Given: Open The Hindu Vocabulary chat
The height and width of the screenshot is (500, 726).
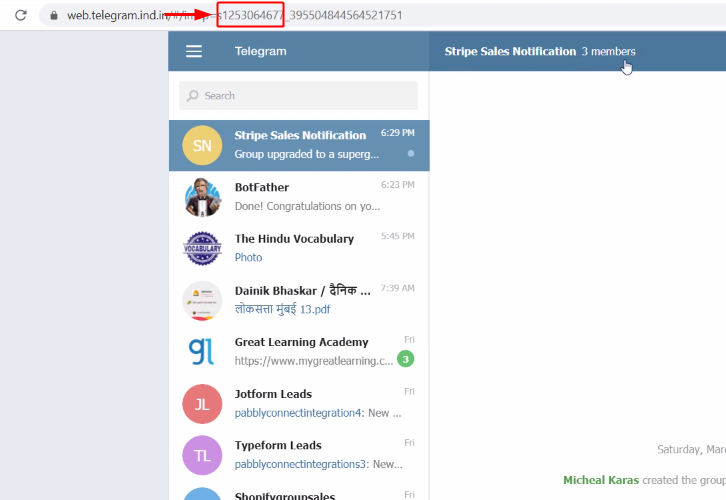Looking at the screenshot, I should point(299,249).
